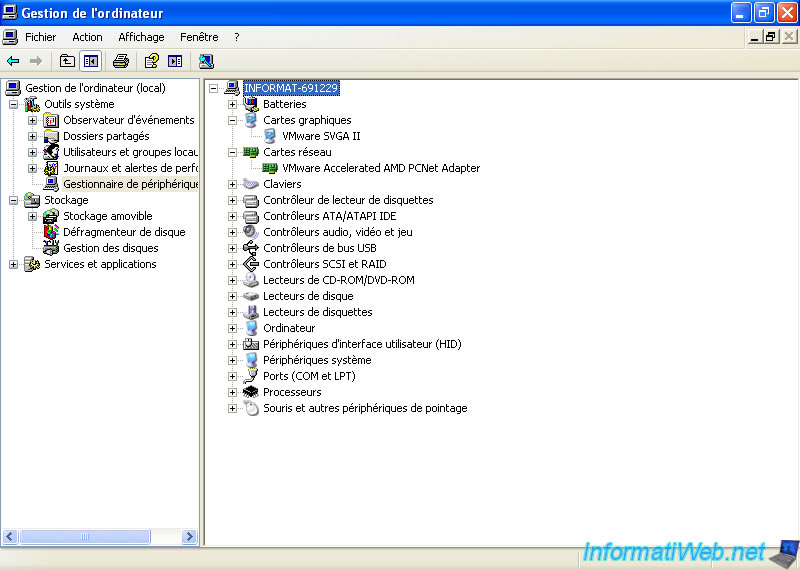Click the mouse icon for Souris
The image size is (800, 570).
tap(251, 408)
